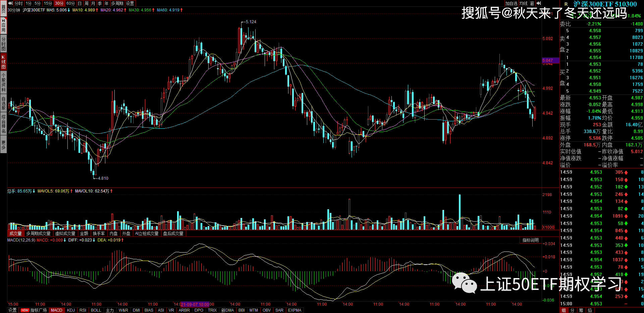The height and width of the screenshot is (313, 644).
Task: Select the KDJ indicator tab
Action: tap(71, 310)
